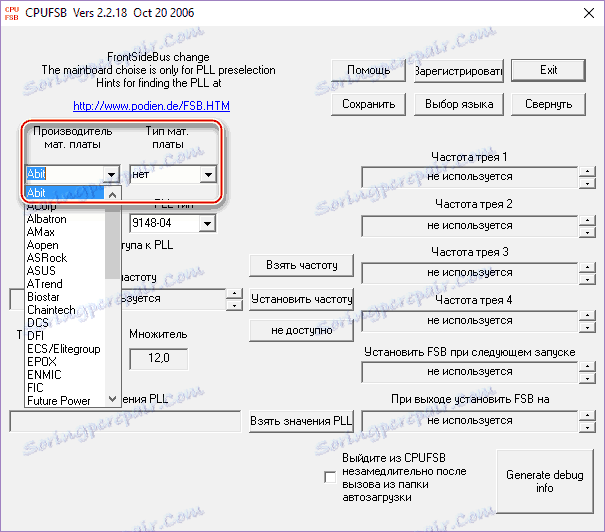Click the Частота трея 2 field

[x=470, y=226]
